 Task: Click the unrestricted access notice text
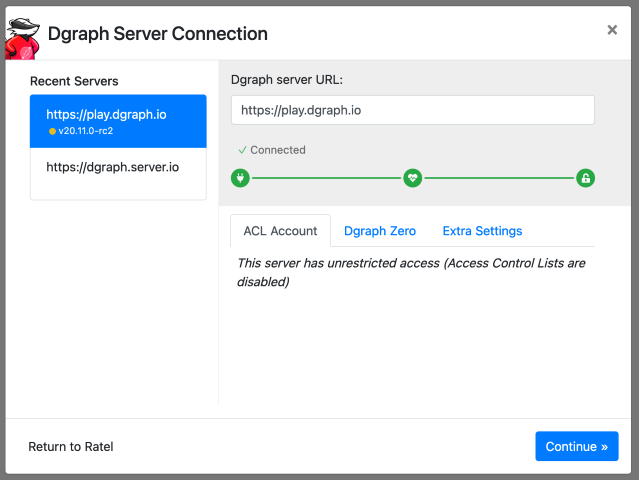[411, 272]
